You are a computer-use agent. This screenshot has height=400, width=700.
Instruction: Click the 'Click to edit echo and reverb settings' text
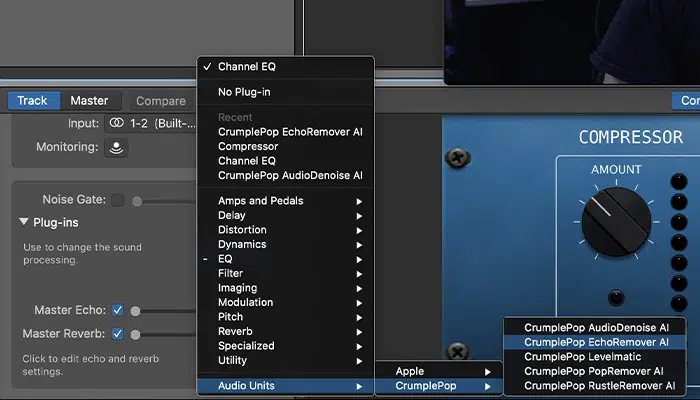(91, 365)
